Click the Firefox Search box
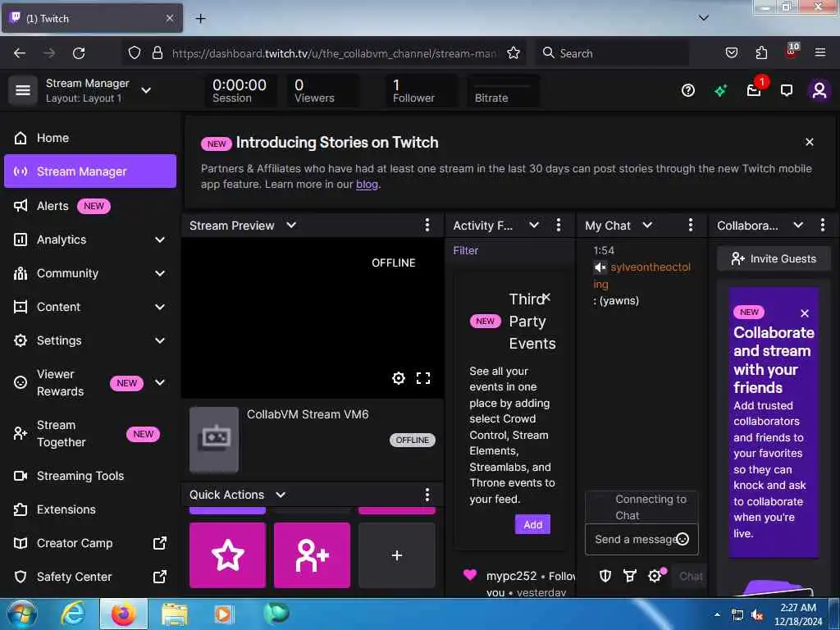 tap(612, 53)
